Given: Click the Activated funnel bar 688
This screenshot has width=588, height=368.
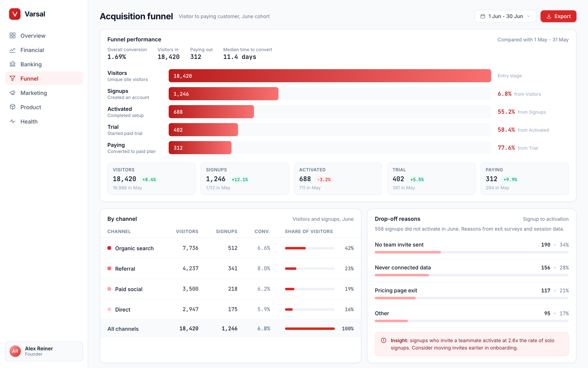Looking at the screenshot, I should [x=211, y=112].
